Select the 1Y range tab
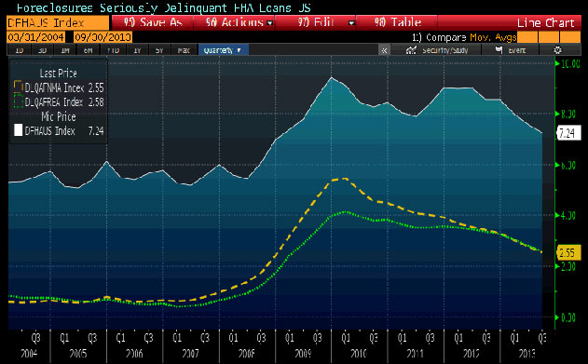Viewport: 588px width, 364px height. 137,50
